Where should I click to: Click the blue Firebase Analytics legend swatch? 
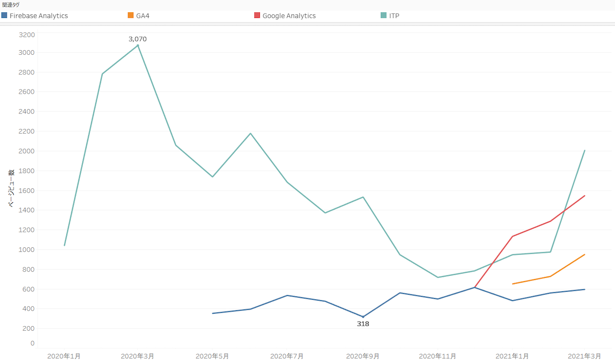pos(5,16)
